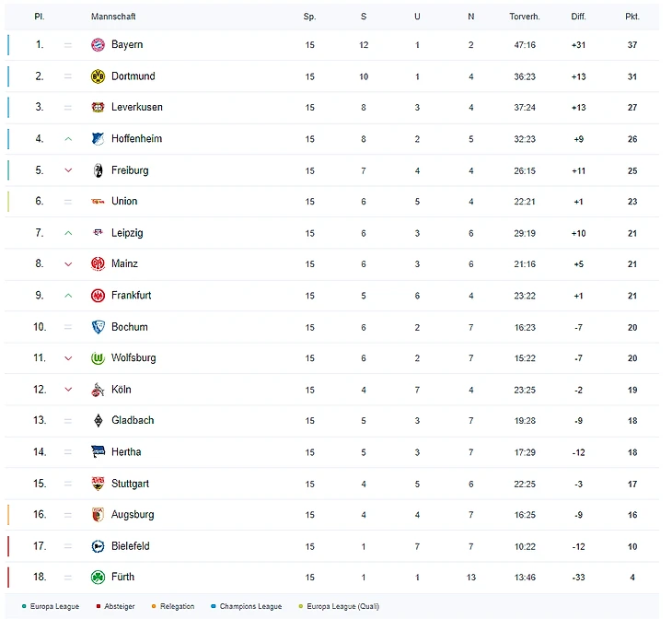Click the Freiburg club crest
Screen dimensions: 672x619
[x=98, y=170]
